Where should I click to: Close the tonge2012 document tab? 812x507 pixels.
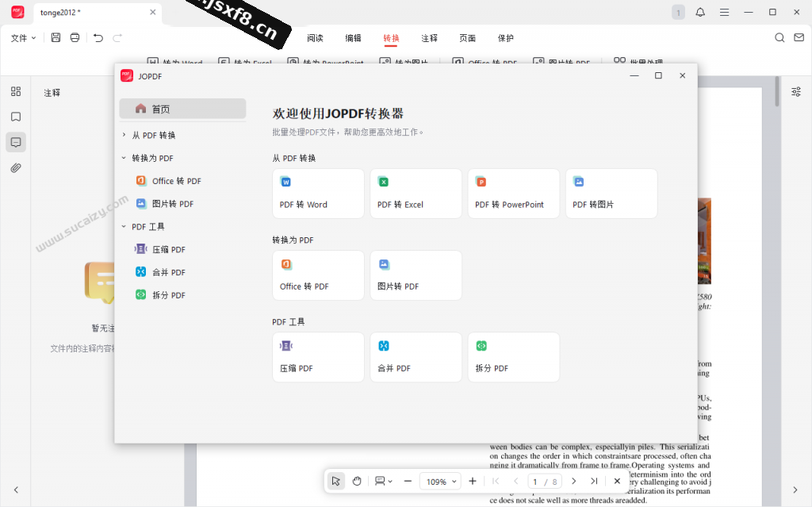point(153,12)
